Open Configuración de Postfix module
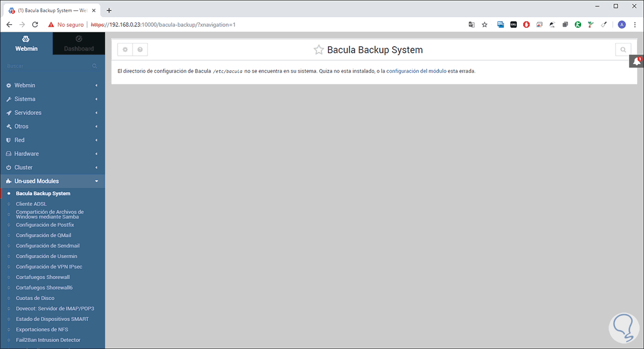The height and width of the screenshot is (349, 644). [x=45, y=225]
